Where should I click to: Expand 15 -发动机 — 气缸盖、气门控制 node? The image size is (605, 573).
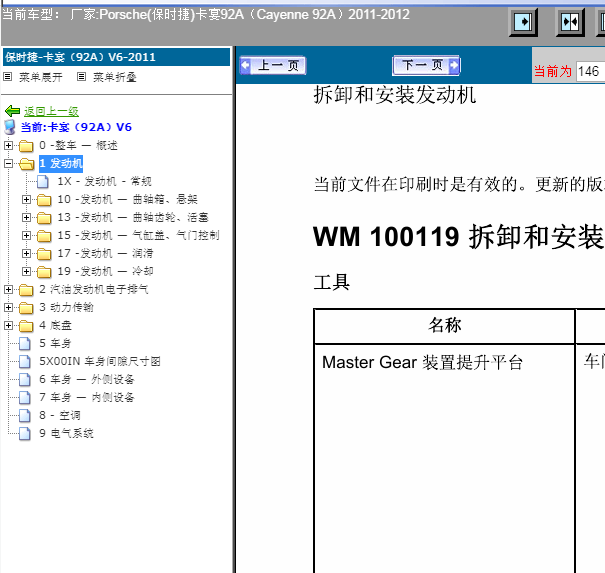pos(26,235)
